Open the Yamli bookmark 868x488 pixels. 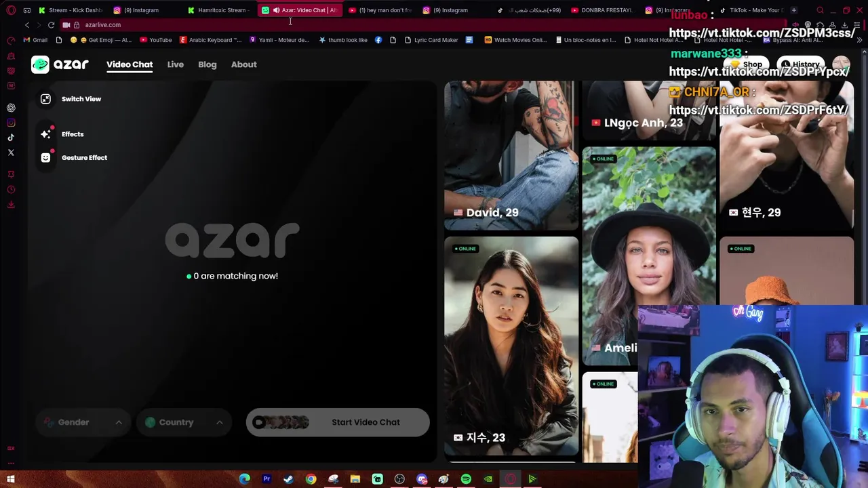point(279,40)
